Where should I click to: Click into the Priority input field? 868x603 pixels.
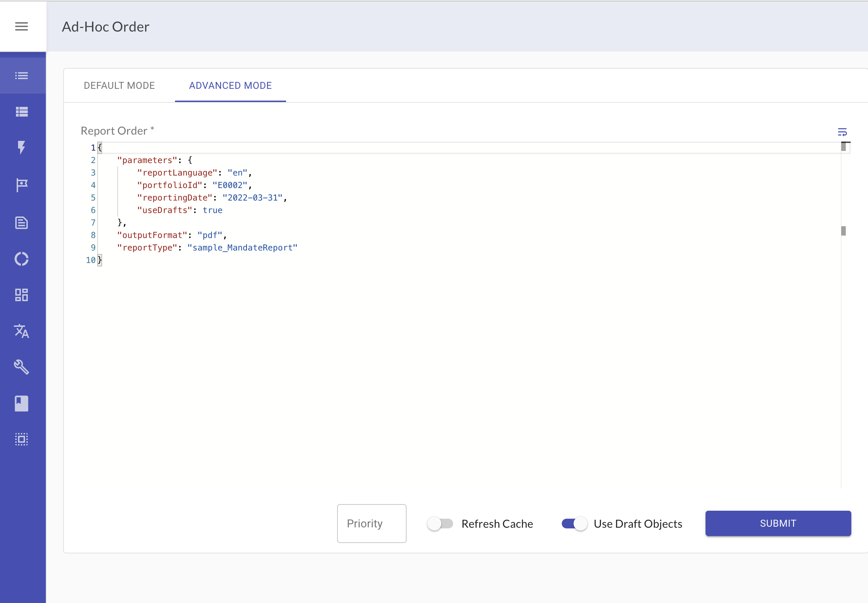coord(371,523)
